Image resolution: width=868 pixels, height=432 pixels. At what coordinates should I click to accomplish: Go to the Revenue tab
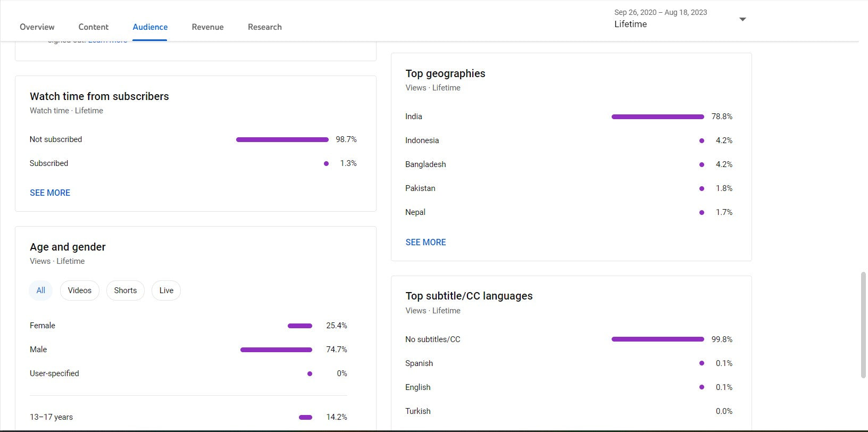pyautogui.click(x=207, y=27)
